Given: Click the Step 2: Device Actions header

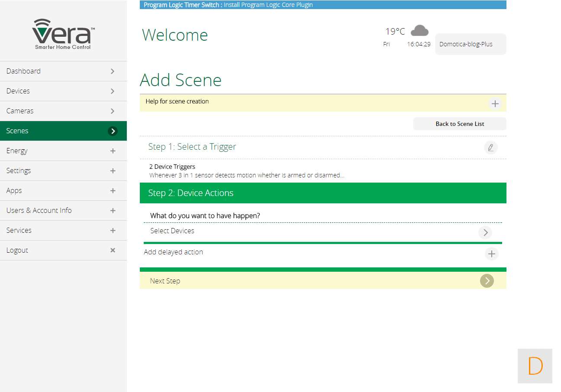Looking at the screenshot, I should click(322, 193).
